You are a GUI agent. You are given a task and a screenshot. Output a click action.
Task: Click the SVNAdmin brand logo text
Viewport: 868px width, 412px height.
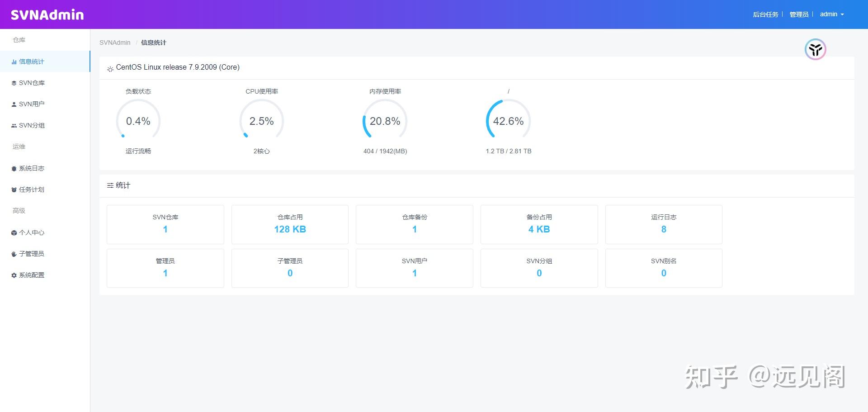click(47, 14)
